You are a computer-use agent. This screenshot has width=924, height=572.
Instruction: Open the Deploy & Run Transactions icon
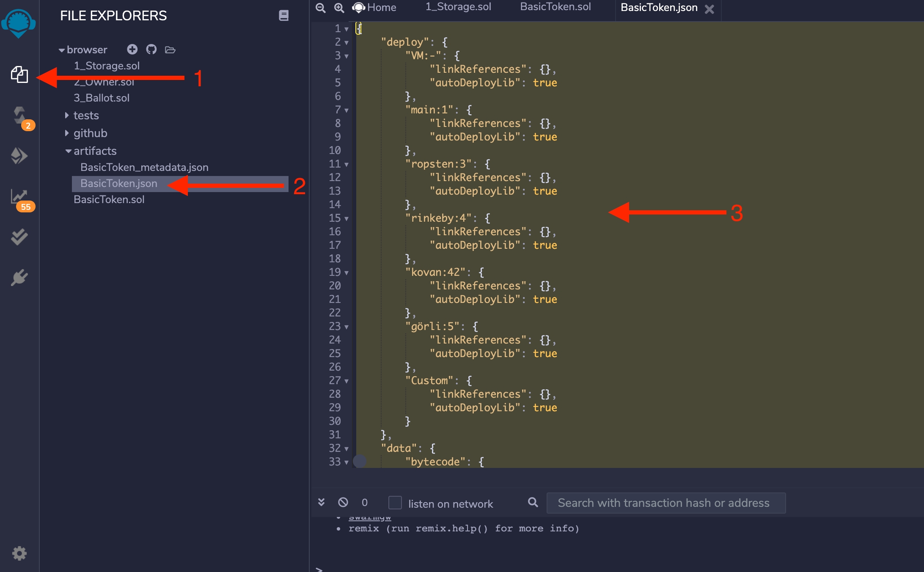(x=19, y=156)
